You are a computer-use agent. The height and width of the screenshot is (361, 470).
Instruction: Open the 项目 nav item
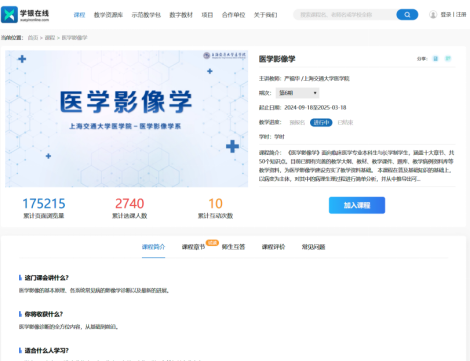(207, 15)
